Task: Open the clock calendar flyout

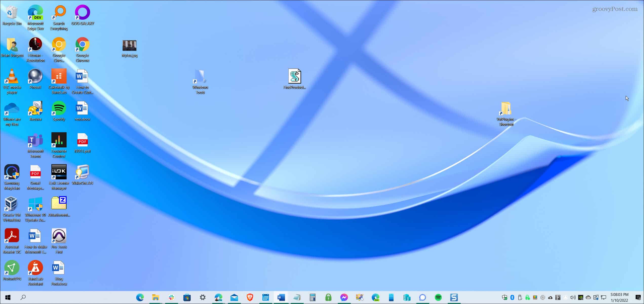Action: (x=619, y=297)
